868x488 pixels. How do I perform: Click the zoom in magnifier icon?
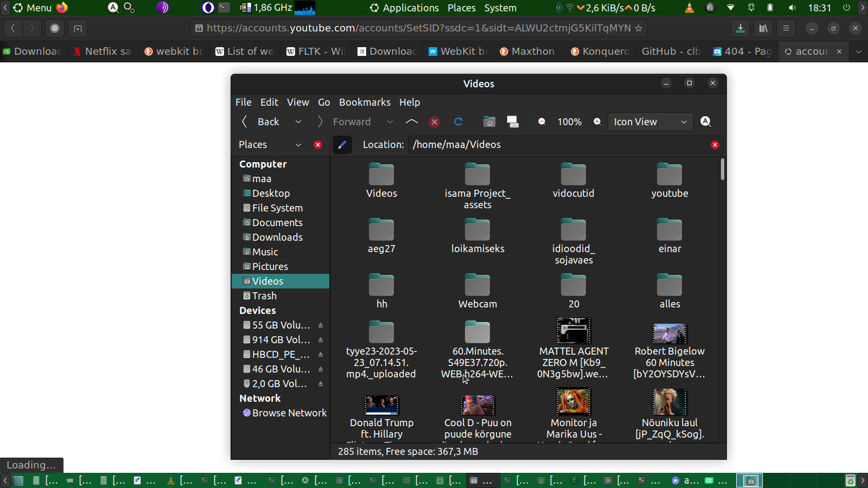click(597, 122)
